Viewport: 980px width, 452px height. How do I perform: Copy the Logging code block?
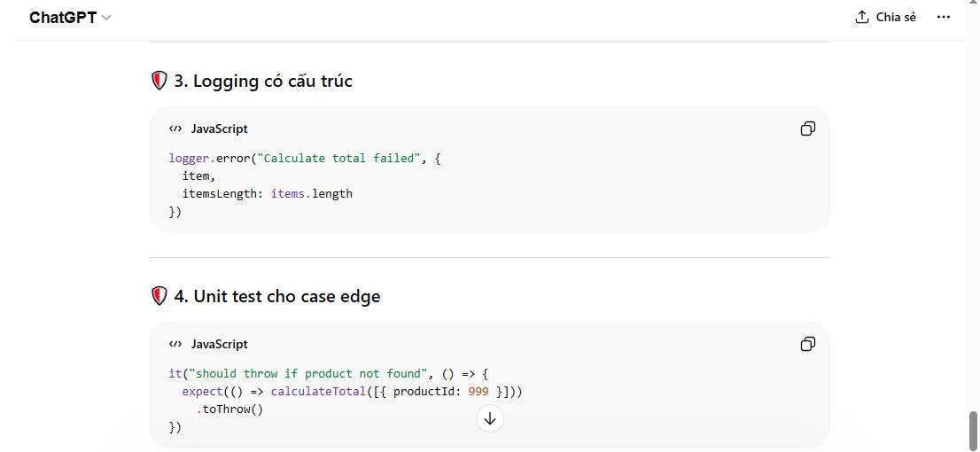click(x=807, y=129)
